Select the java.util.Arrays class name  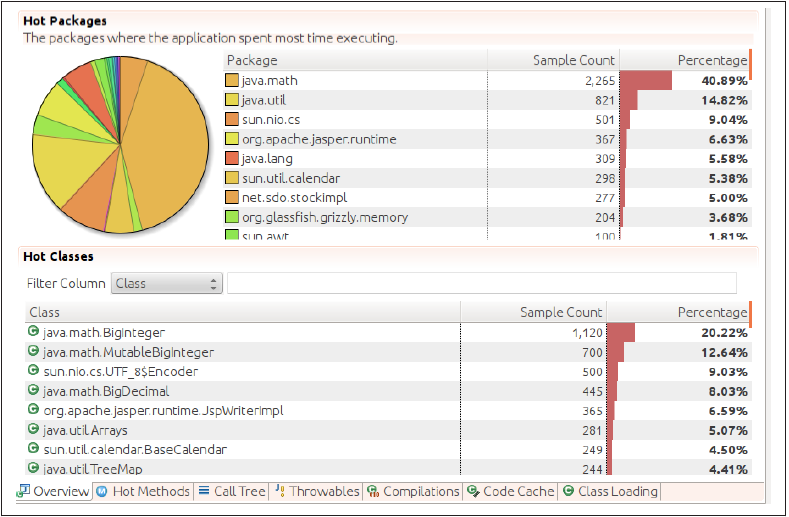coord(86,430)
